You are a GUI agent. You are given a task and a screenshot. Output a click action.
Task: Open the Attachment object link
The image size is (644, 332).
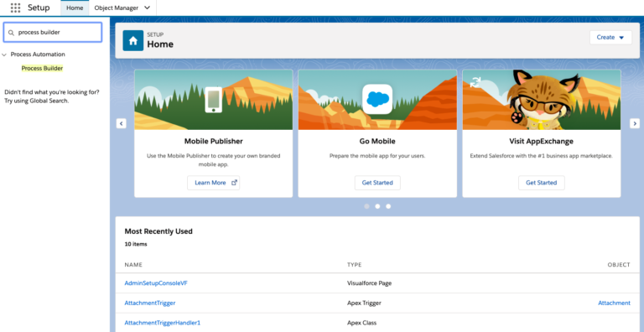coord(614,303)
